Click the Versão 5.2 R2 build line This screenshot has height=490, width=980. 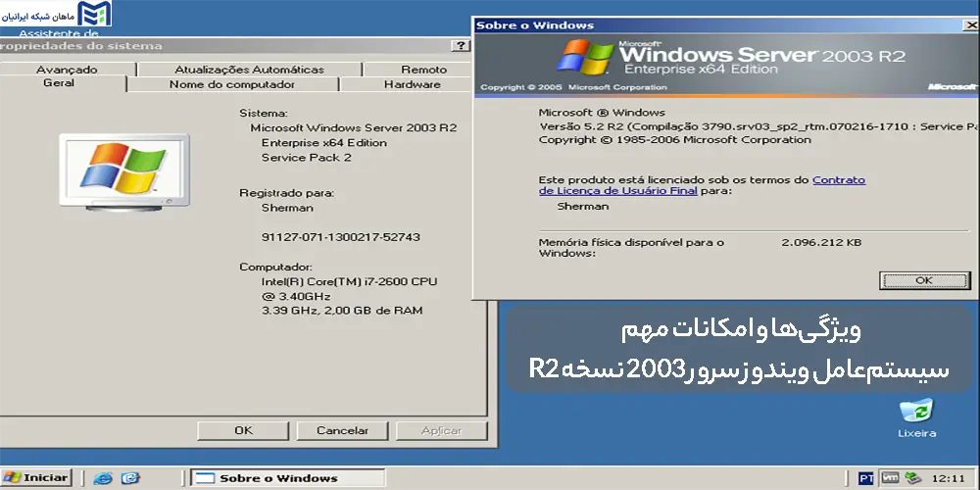[759, 126]
